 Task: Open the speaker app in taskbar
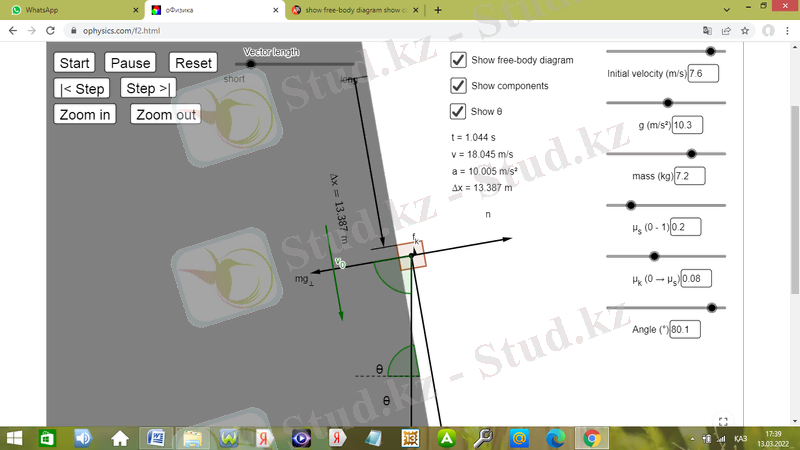click(83, 438)
